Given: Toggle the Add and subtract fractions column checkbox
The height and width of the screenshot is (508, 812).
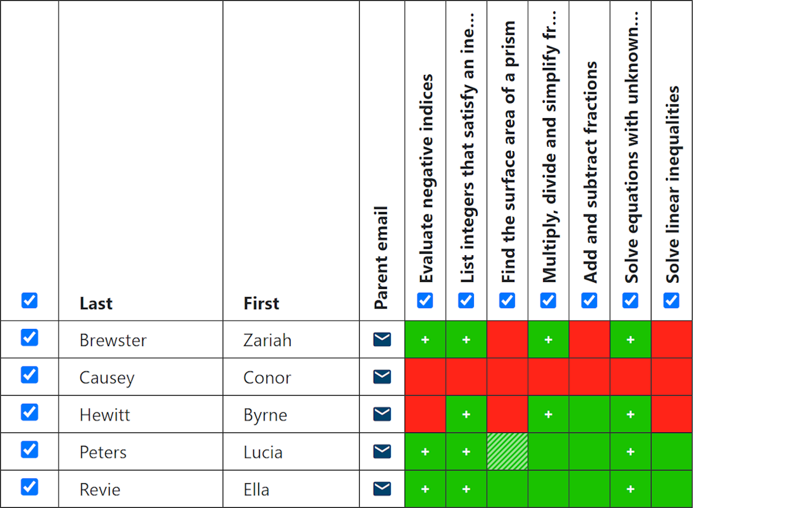Looking at the screenshot, I should tap(589, 300).
